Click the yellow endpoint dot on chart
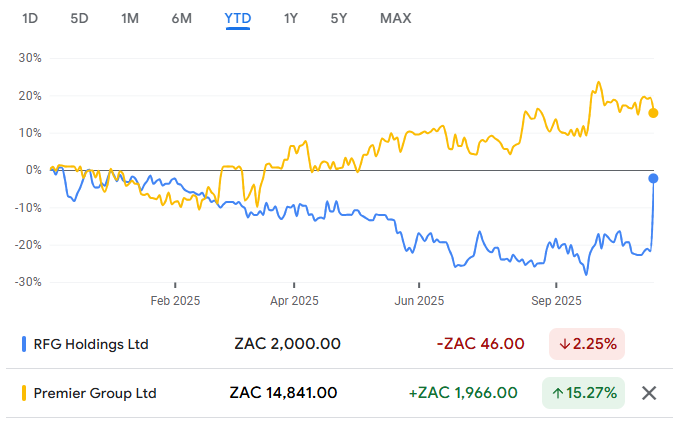The height and width of the screenshot is (423, 693). pos(654,113)
